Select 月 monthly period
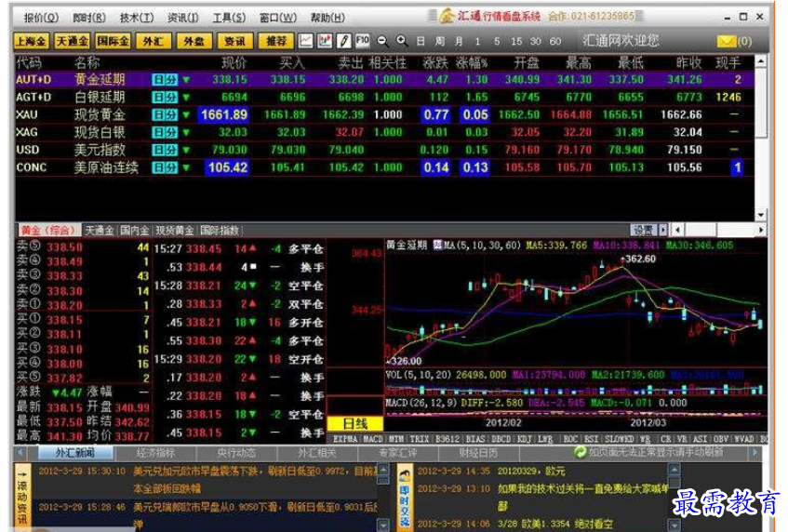788x532 pixels. tap(459, 41)
